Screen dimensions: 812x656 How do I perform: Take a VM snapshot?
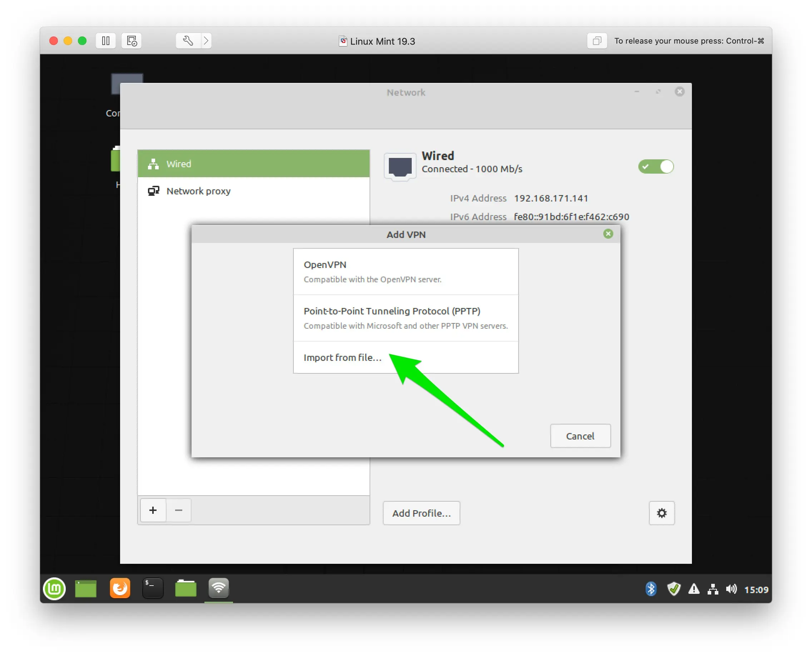click(132, 40)
